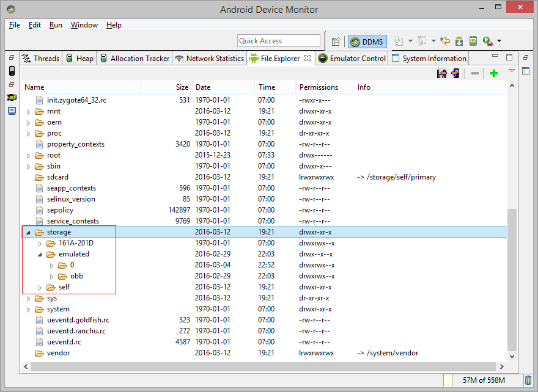Sort by the Size column header

[166, 87]
